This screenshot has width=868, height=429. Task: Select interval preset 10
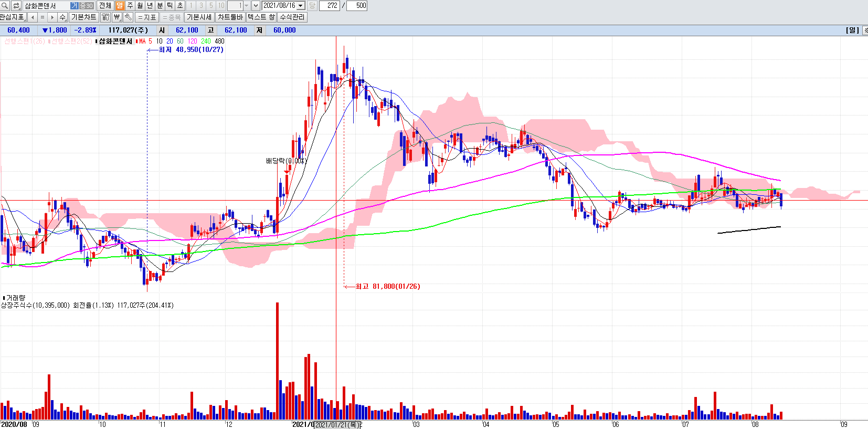[x=221, y=6]
